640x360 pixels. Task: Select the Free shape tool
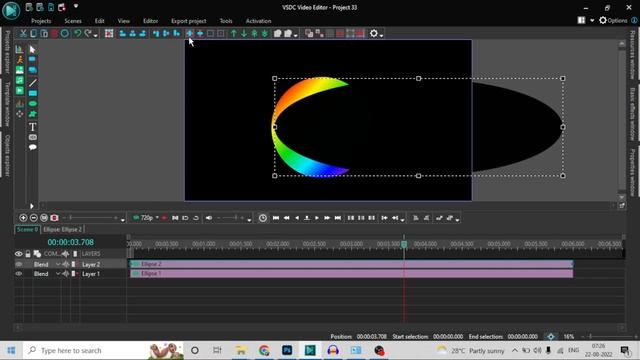32,114
